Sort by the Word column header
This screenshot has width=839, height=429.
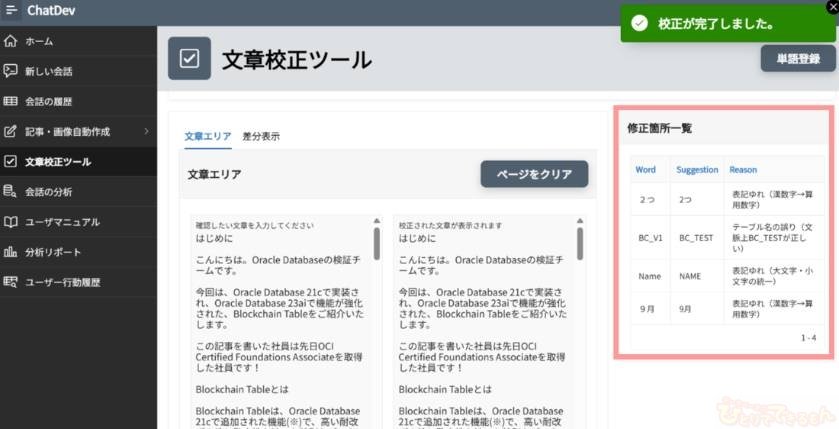click(646, 170)
